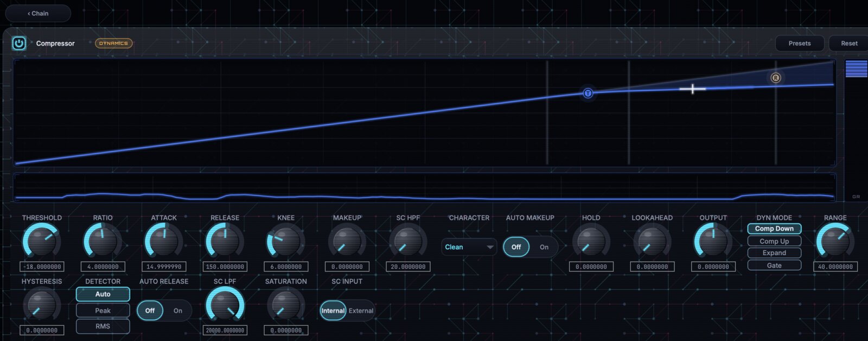The image size is (868, 341).
Task: Click the gain reduction history graph
Action: point(425,188)
